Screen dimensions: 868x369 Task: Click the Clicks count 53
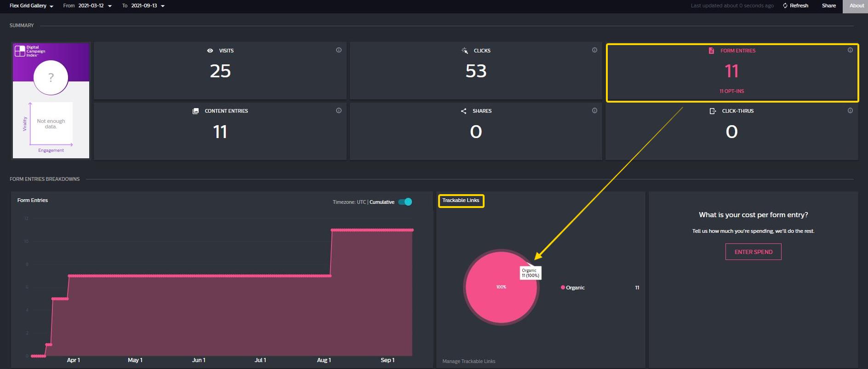[476, 71]
